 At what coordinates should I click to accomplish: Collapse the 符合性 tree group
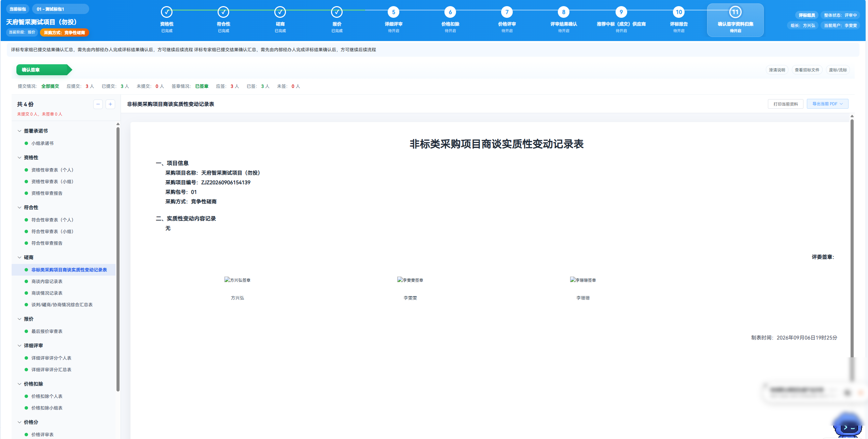(19, 208)
